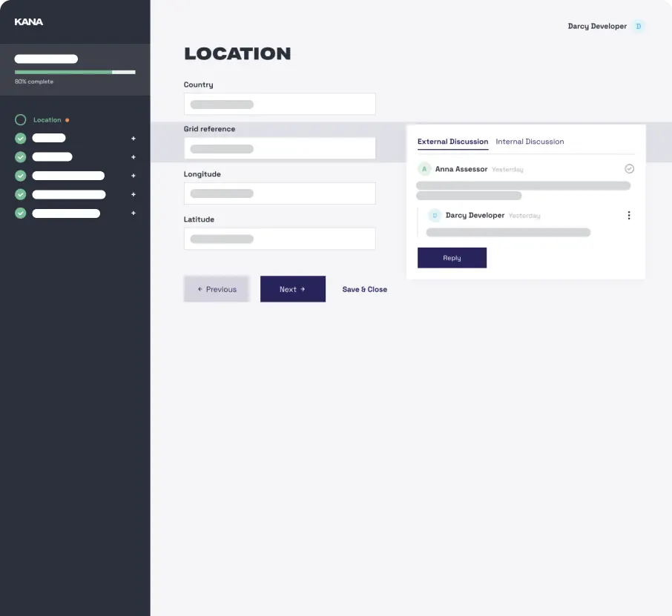Focus the Grid reference input field

(x=280, y=148)
